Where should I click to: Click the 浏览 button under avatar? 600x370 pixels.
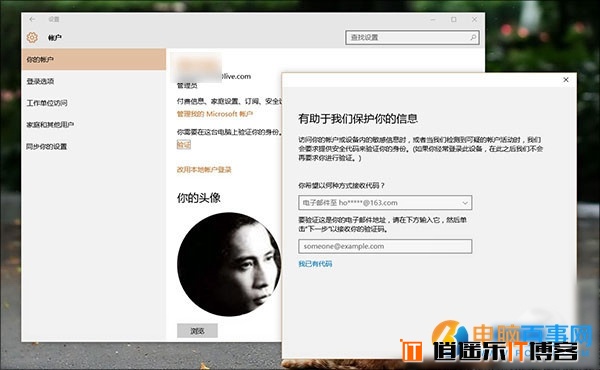click(197, 331)
